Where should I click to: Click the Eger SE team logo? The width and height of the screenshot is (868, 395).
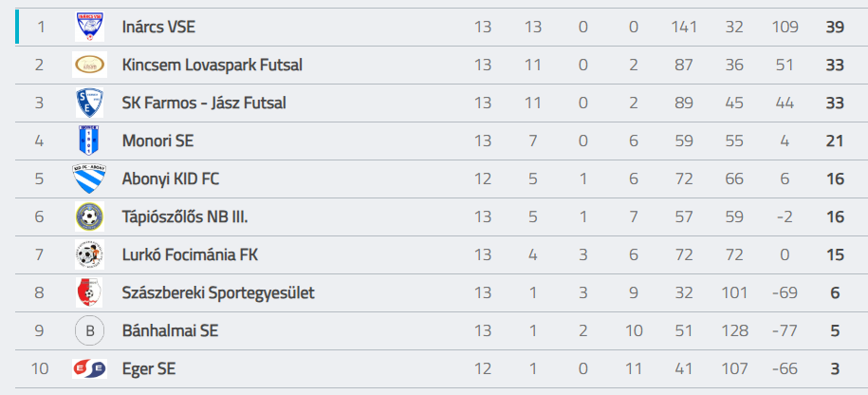point(89,368)
